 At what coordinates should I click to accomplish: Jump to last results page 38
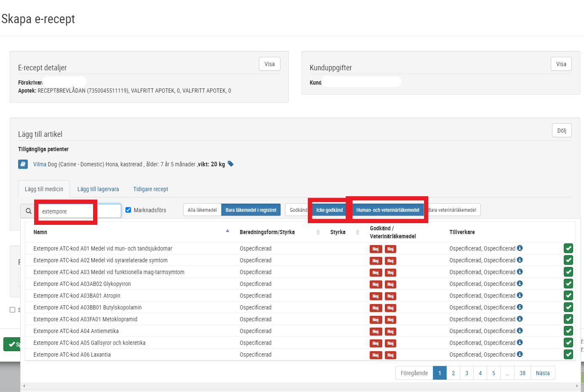click(x=523, y=373)
